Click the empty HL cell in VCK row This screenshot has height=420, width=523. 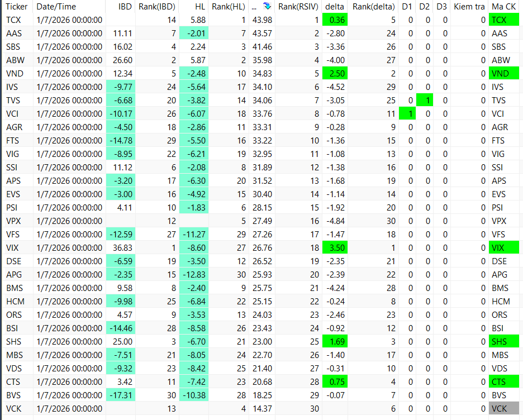(194, 409)
